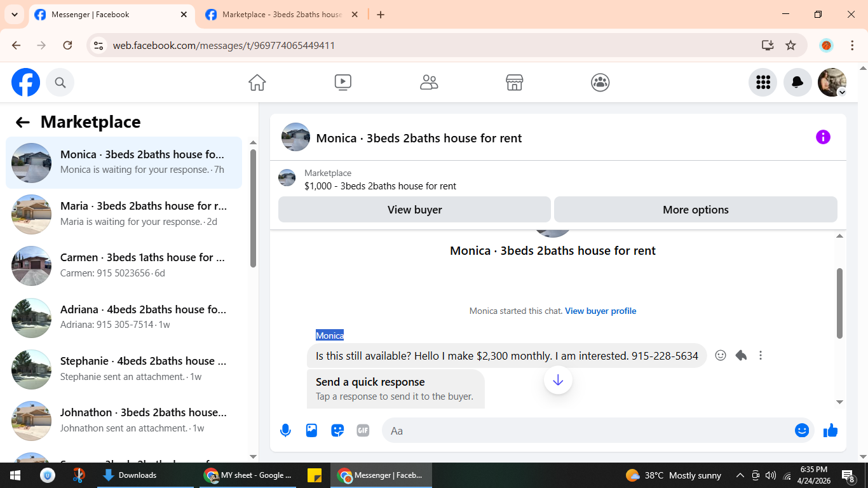This screenshot has height=488, width=868.
Task: Open the volume control in tray
Action: pyautogui.click(x=771, y=475)
